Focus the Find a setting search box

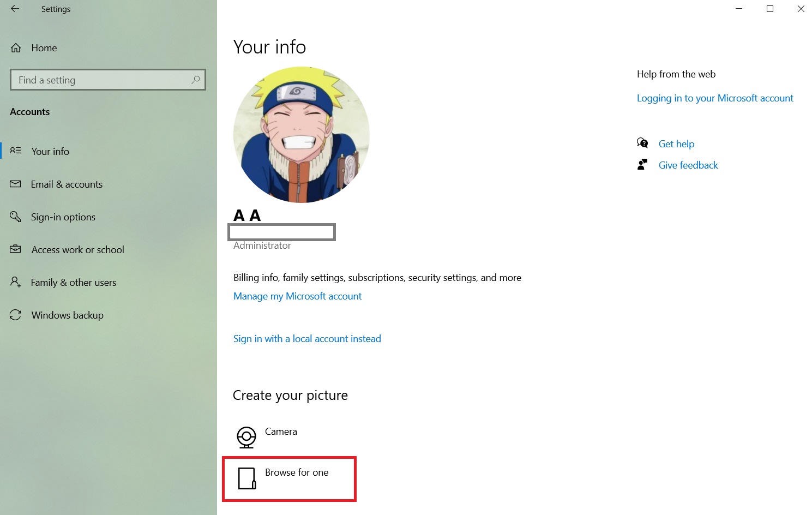pos(108,80)
